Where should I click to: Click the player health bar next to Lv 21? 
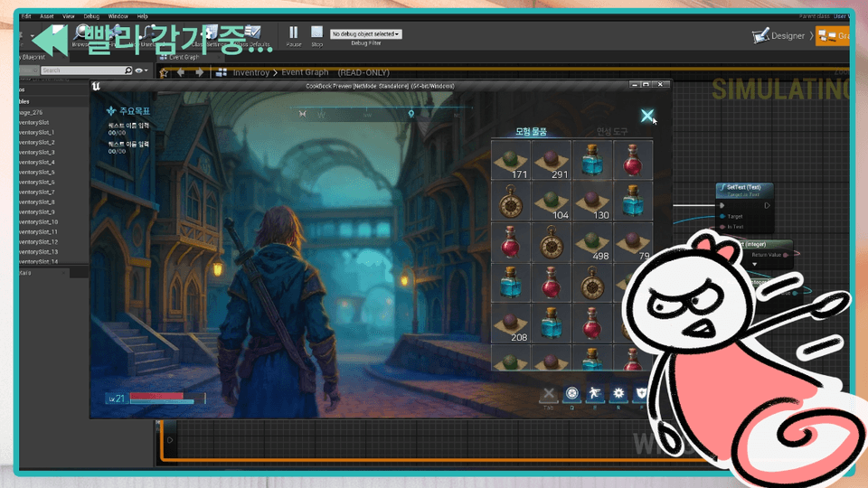click(167, 398)
